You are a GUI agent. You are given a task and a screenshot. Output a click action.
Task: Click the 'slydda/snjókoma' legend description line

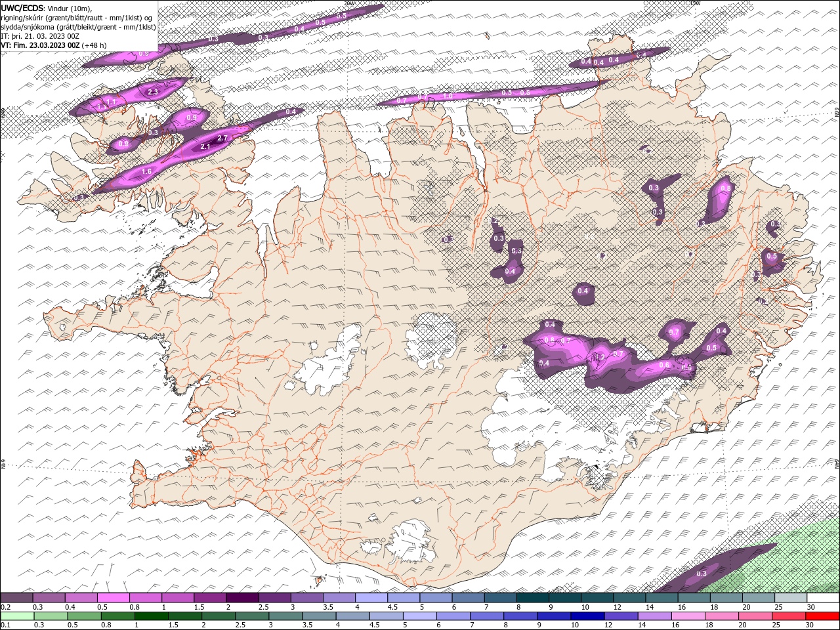coord(78,27)
